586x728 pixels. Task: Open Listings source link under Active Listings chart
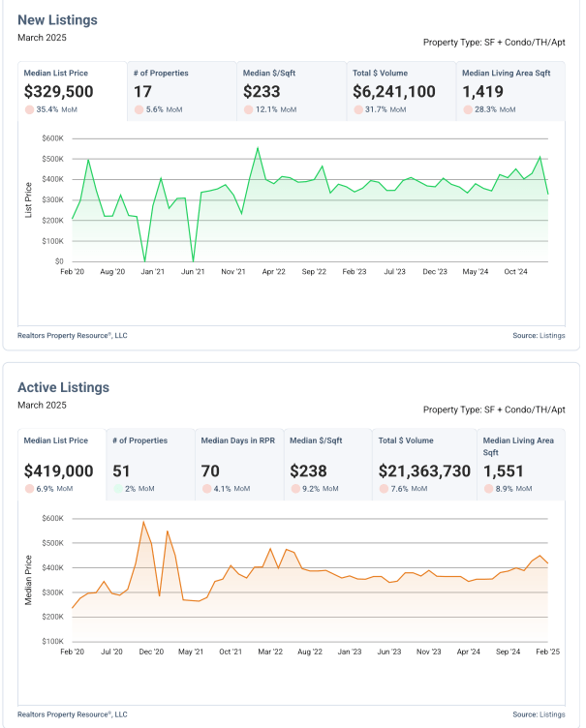tap(552, 714)
